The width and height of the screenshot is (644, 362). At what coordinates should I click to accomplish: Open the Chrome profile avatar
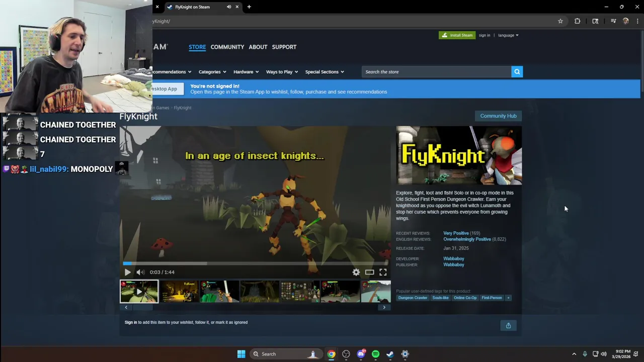pyautogui.click(x=625, y=21)
